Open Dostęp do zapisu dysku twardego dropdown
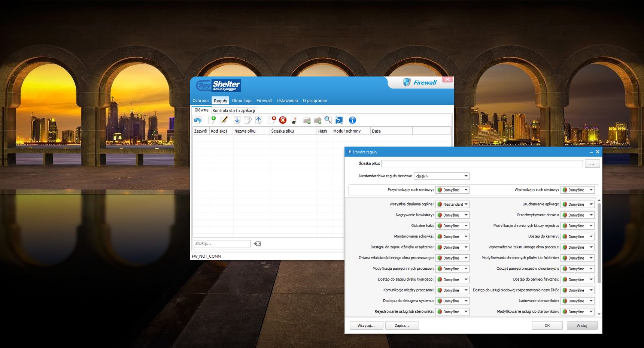 point(452,279)
